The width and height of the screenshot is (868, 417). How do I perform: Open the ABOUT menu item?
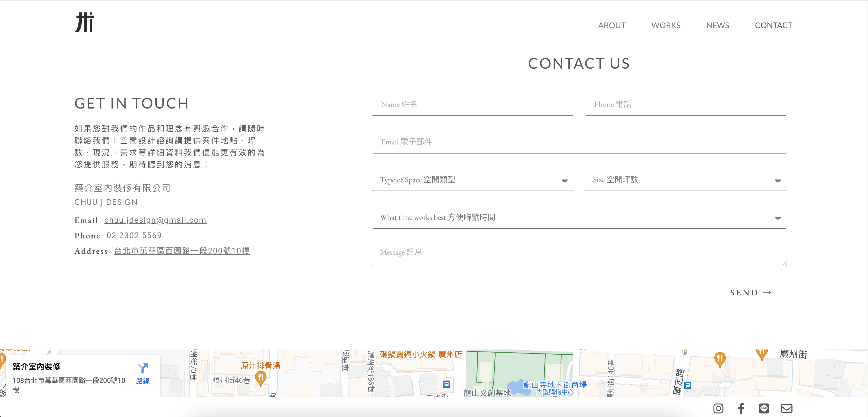point(612,26)
